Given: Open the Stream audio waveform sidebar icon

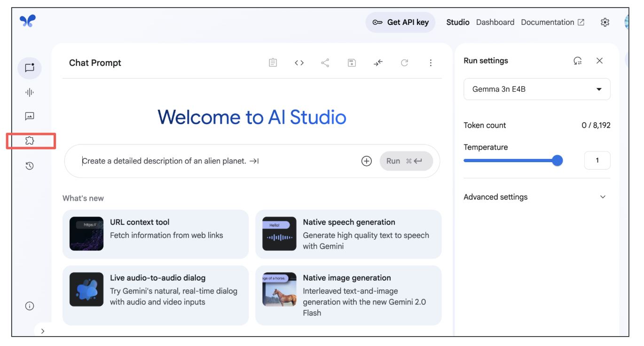Looking at the screenshot, I should [x=30, y=92].
